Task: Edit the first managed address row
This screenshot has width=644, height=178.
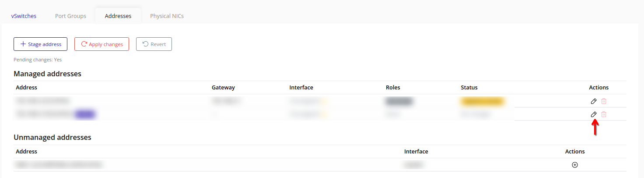Action: (x=594, y=101)
